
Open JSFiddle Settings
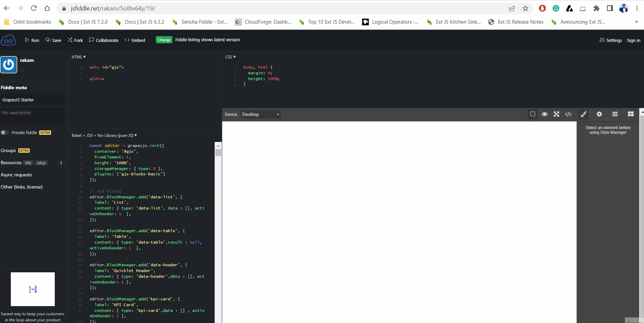(x=611, y=40)
